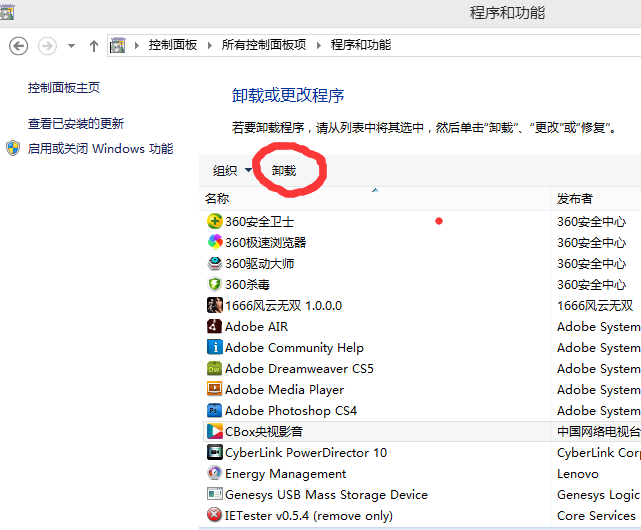Click the Genesys USB Mass Storage icon

(x=215, y=494)
